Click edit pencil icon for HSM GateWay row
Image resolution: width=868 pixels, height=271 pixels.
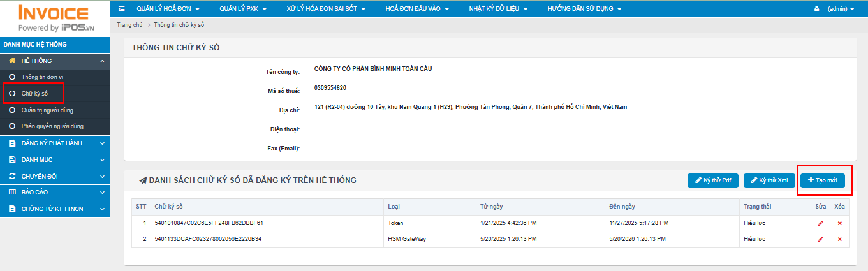coord(820,239)
